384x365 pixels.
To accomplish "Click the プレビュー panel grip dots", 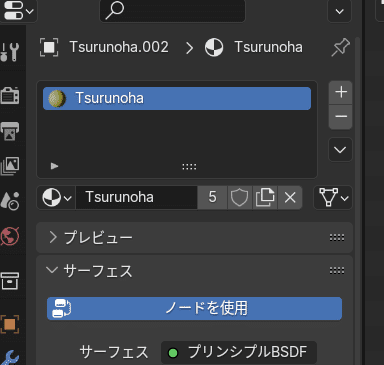I will [337, 237].
